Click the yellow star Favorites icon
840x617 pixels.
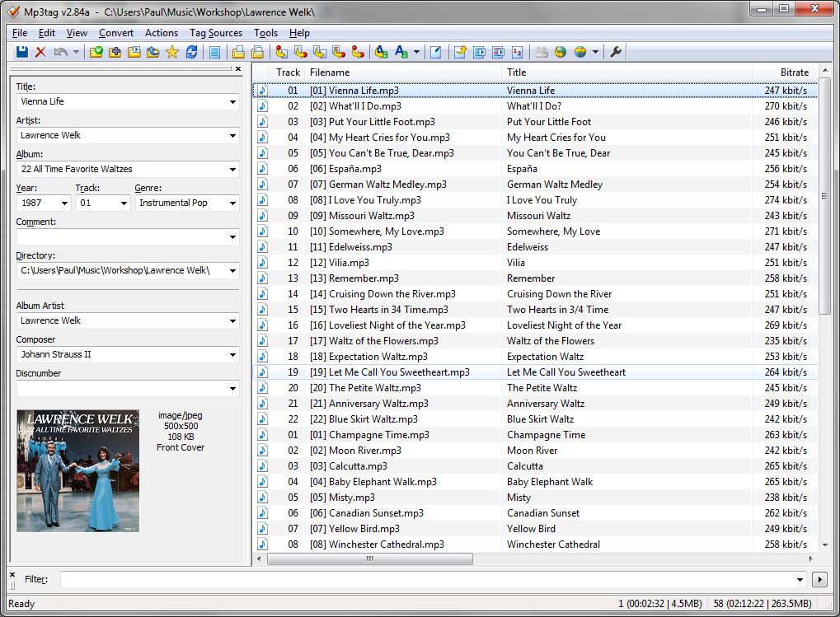coord(172,52)
